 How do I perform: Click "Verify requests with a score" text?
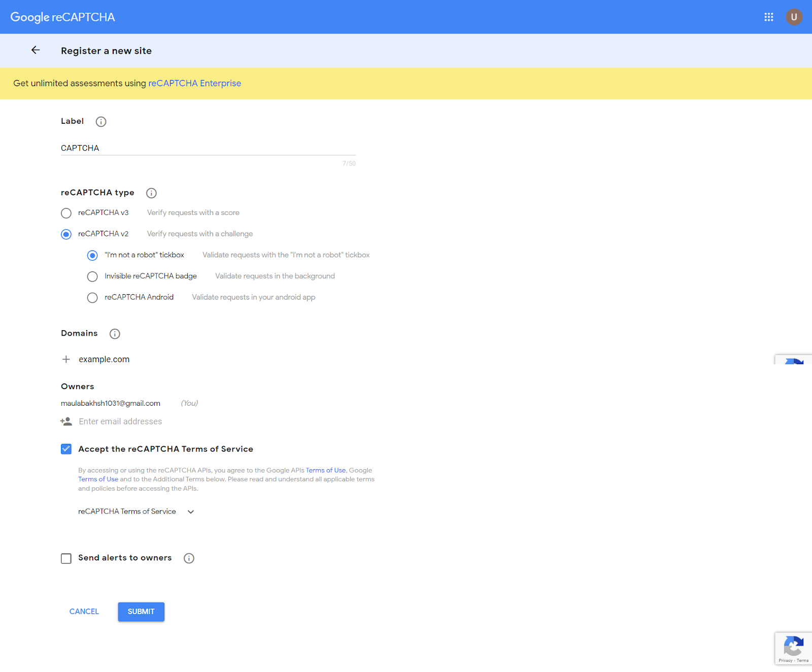[x=193, y=213]
